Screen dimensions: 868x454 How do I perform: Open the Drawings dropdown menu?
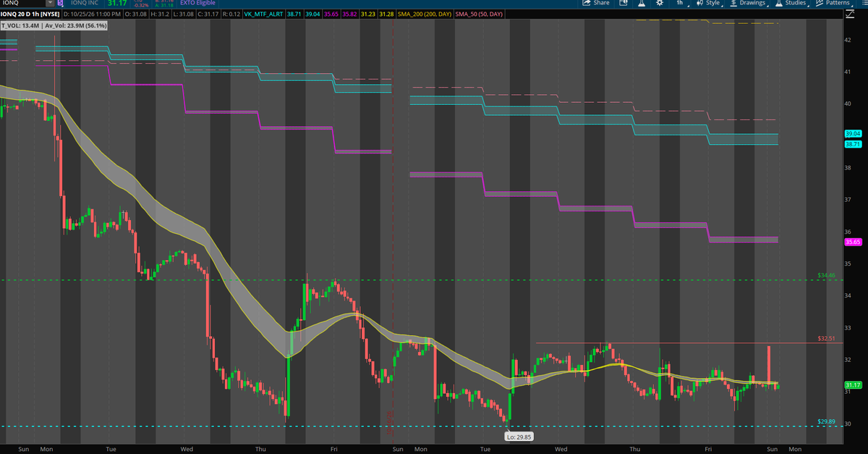[747, 3]
